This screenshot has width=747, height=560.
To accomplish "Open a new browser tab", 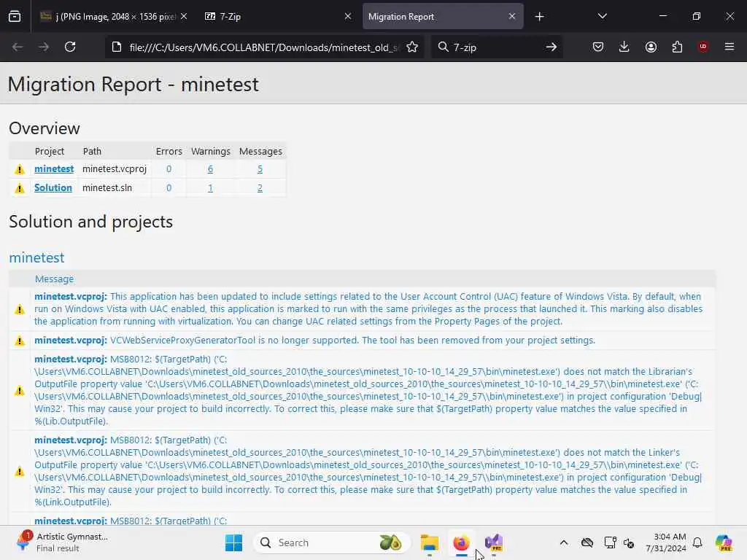I will click(539, 17).
